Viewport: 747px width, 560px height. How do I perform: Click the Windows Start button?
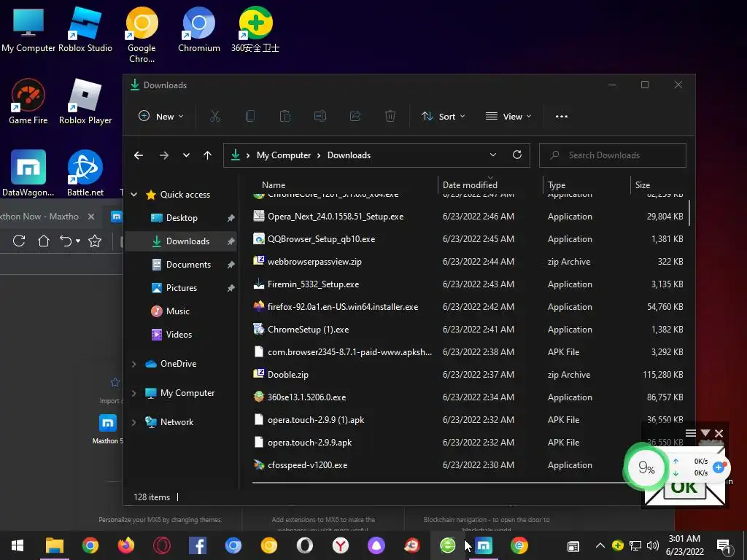[18, 545]
